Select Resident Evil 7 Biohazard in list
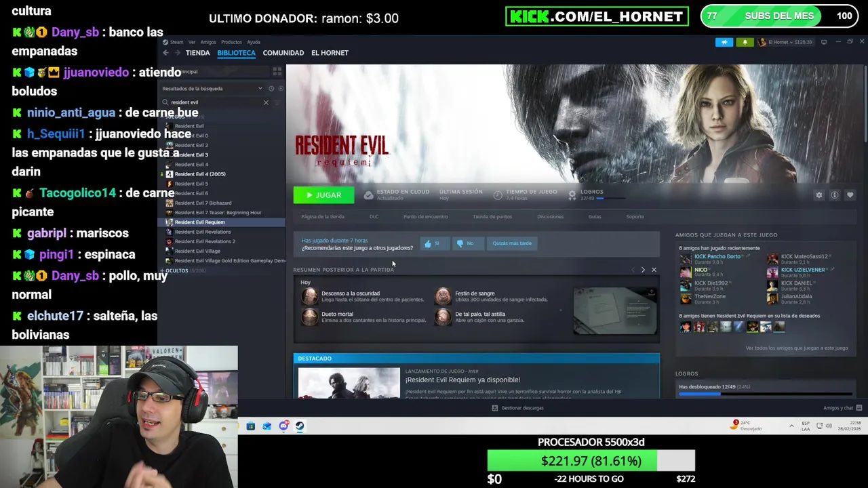The width and height of the screenshot is (868, 488). tap(203, 203)
